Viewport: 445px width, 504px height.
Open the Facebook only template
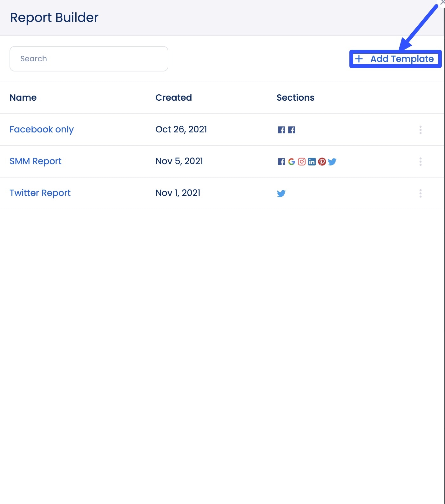pos(42,130)
